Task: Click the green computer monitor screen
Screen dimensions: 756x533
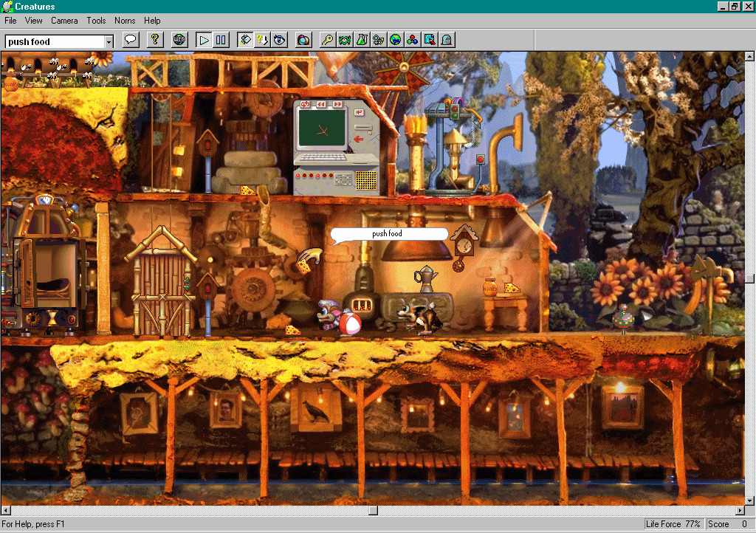Action: pos(322,128)
